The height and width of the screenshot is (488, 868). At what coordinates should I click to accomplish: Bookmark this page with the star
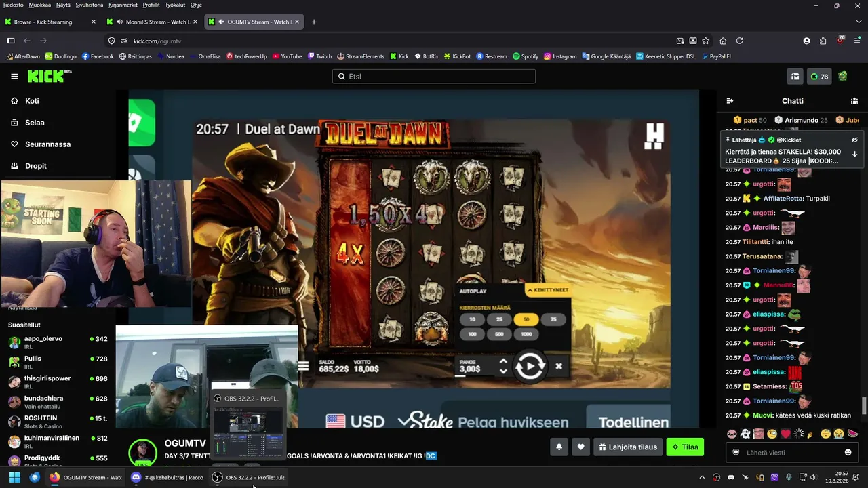706,41
